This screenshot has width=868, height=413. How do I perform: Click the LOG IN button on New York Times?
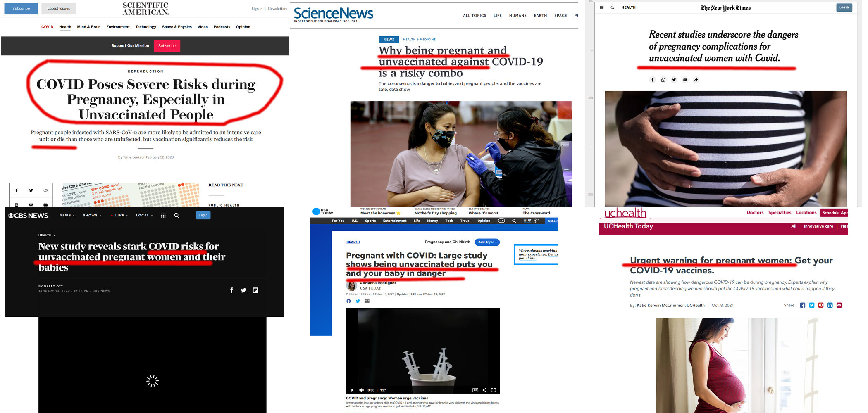(844, 7)
